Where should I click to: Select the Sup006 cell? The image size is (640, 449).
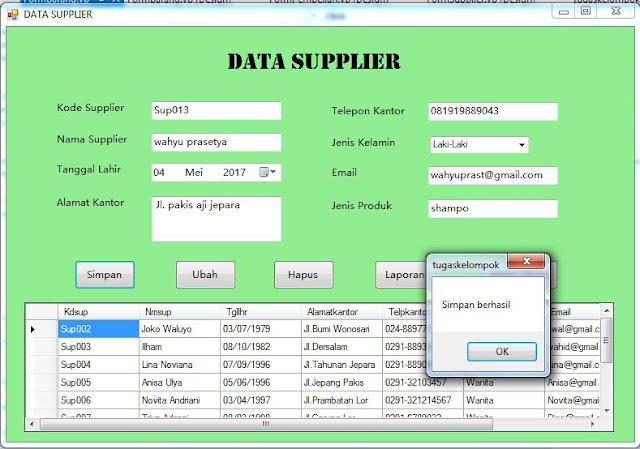[x=98, y=400]
